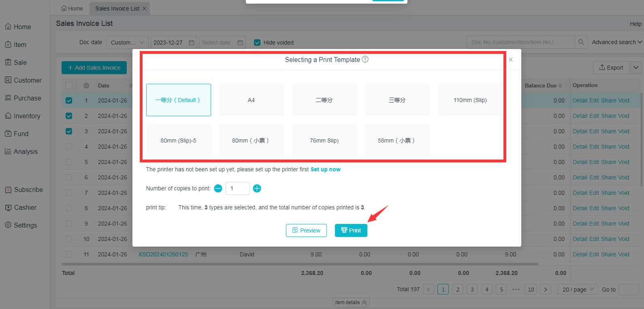Decrease number of copies with minus icon
644x309 pixels.
218,188
